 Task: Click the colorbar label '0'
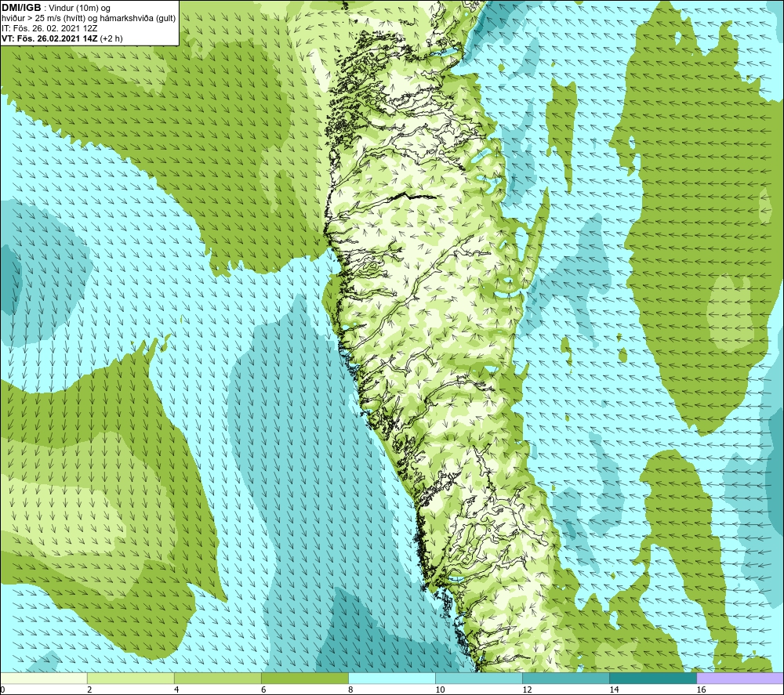tap(3, 690)
